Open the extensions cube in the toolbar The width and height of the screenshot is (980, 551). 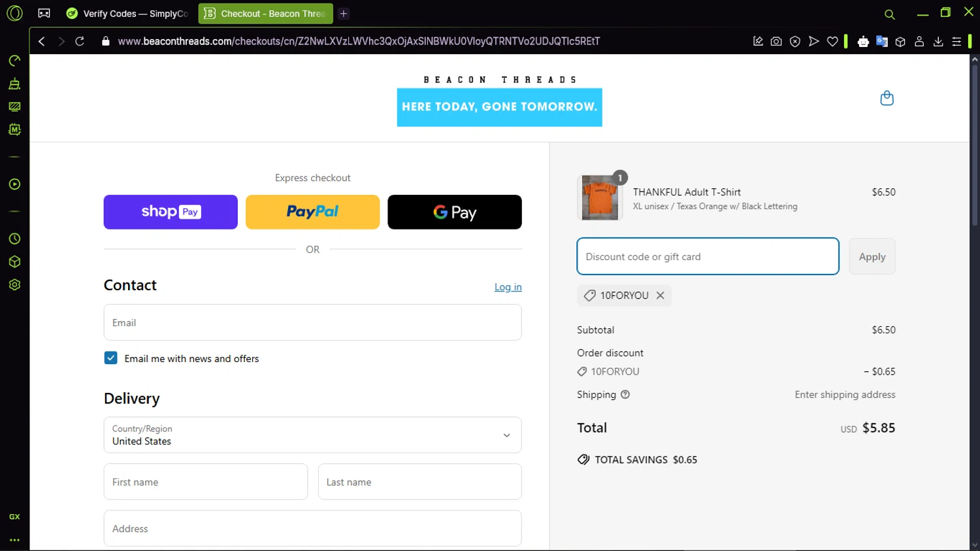(x=900, y=41)
